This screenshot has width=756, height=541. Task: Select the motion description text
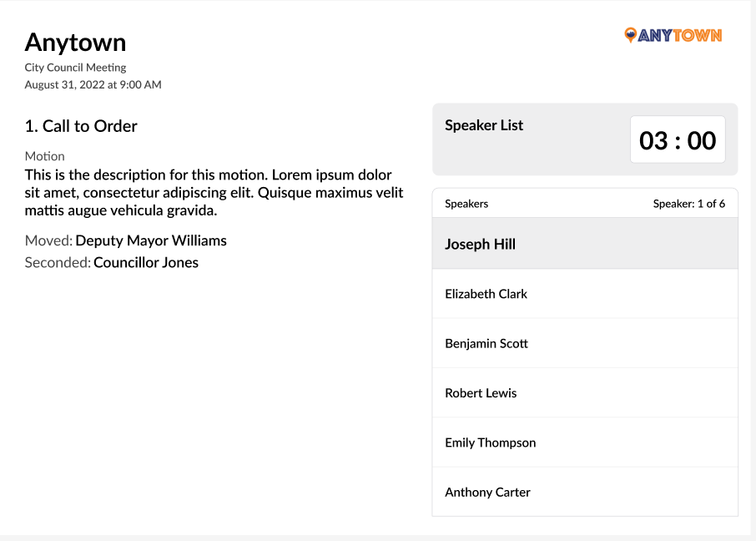(x=214, y=193)
